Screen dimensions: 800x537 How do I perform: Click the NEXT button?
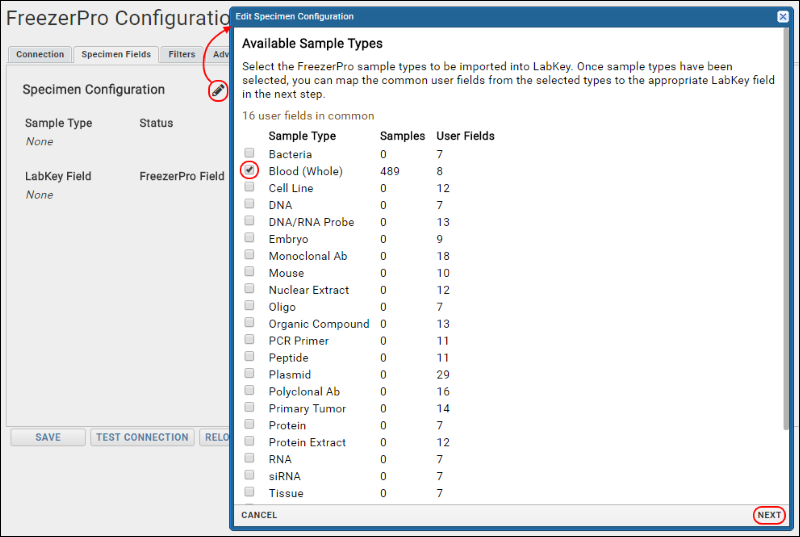click(x=769, y=515)
